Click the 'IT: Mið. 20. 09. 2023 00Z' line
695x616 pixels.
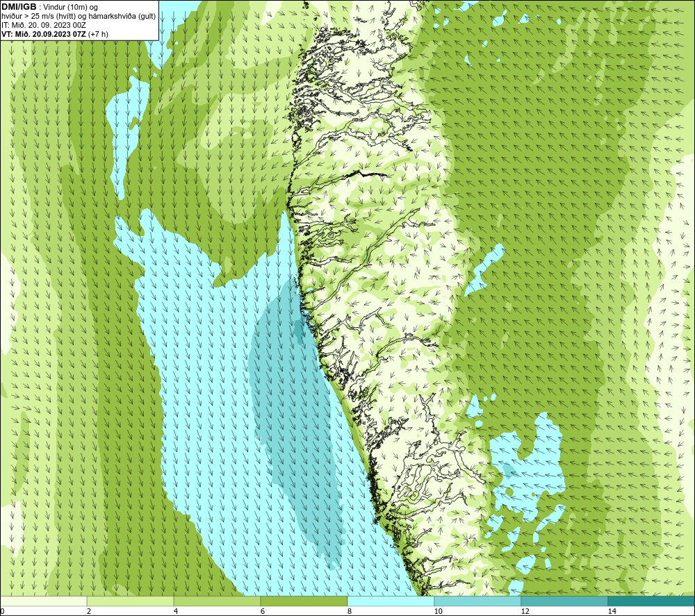(44, 25)
